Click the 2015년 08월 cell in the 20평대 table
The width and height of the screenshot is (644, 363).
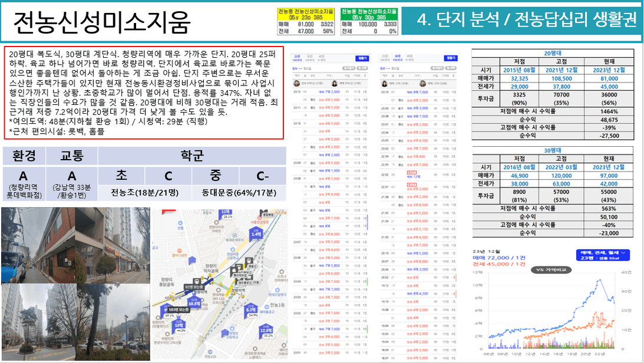(520, 70)
